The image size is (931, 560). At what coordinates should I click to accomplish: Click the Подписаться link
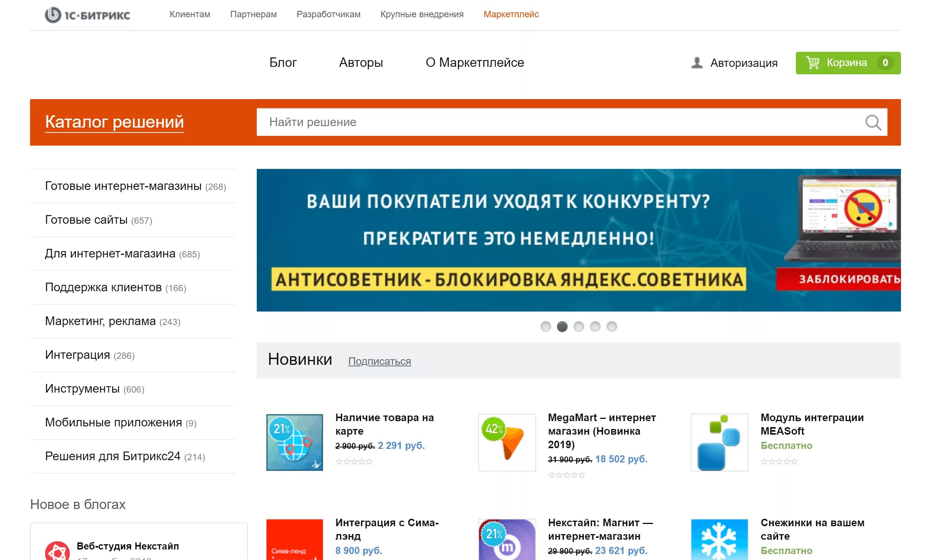(x=379, y=361)
